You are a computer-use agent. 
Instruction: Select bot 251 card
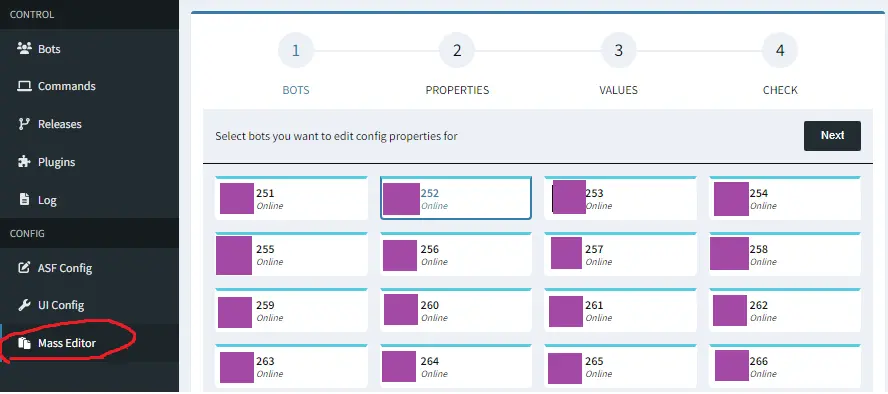[x=291, y=198]
